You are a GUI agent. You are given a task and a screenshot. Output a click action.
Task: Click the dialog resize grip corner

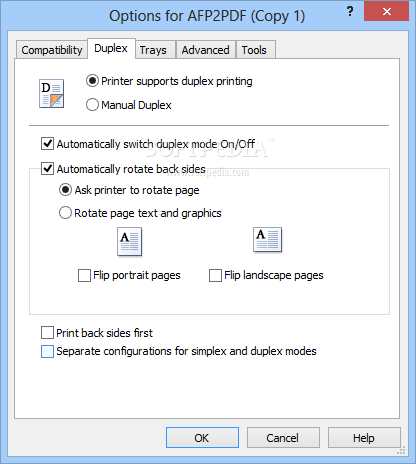[x=401, y=450]
